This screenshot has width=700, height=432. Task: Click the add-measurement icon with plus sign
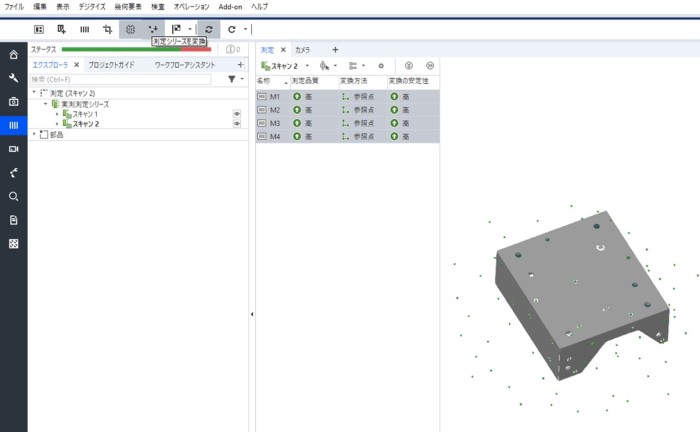click(62, 29)
